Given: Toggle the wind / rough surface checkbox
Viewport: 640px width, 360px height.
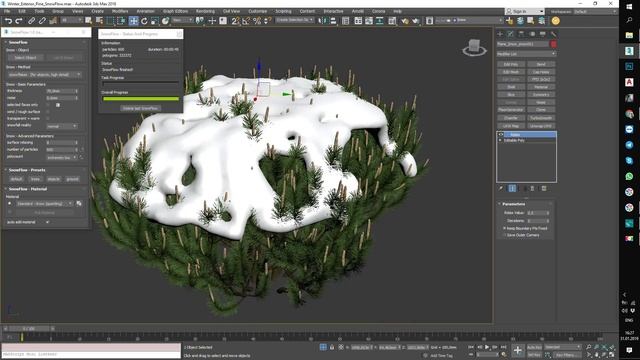Looking at the screenshot, I should 48,111.
